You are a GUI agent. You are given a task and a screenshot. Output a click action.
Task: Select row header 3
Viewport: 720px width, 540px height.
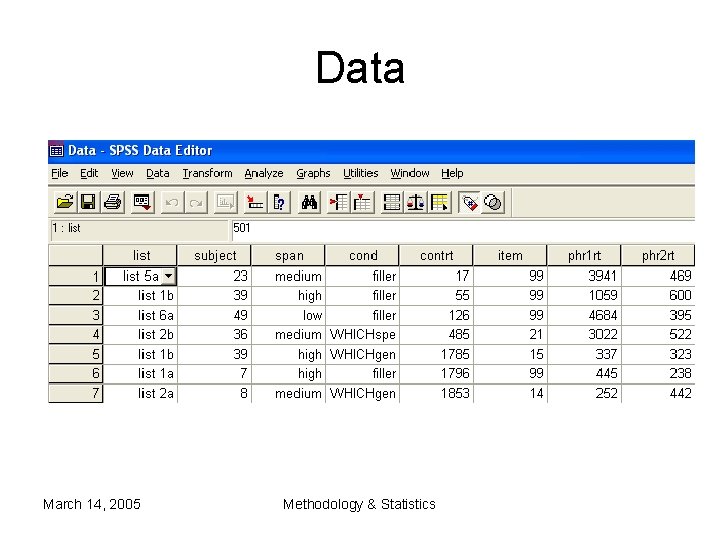(x=76, y=315)
